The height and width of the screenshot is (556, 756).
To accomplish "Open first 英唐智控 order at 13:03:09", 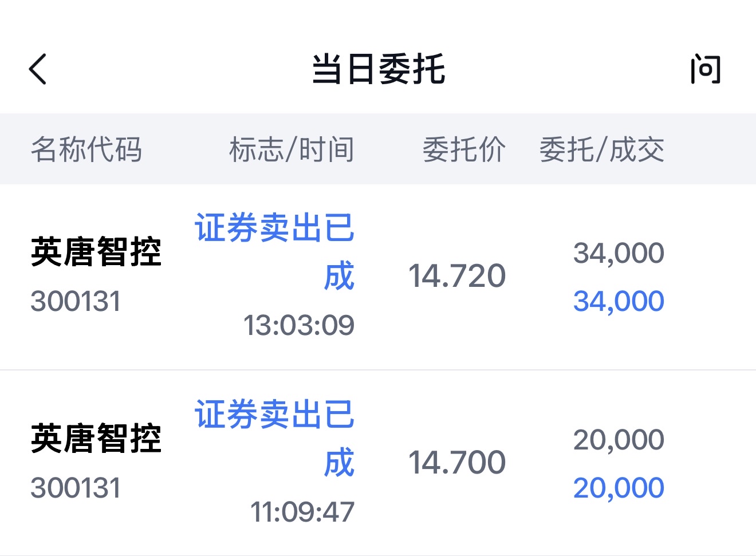I will point(378,277).
